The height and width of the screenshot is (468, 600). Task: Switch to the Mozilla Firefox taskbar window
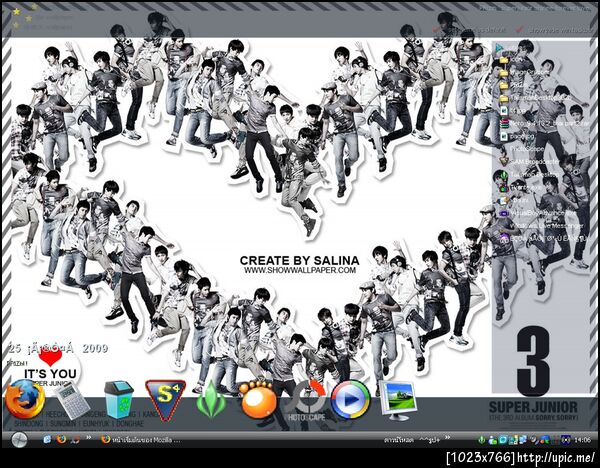click(142, 440)
